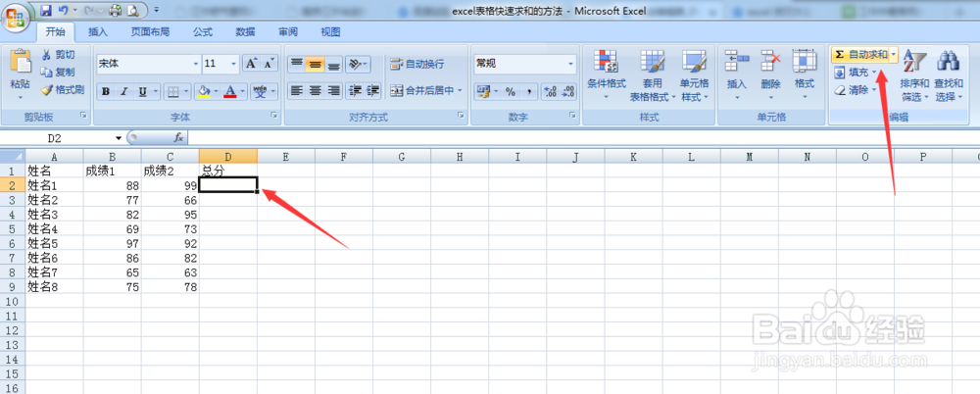This screenshot has width=980, height=394.
Task: Toggle bold formatting
Action: click(106, 91)
